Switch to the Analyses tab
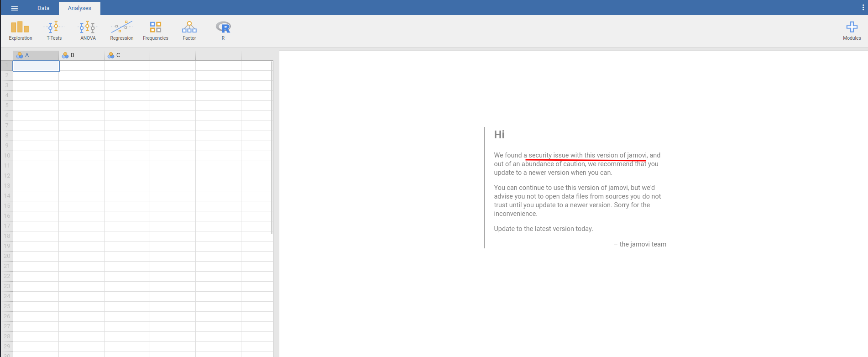Screen dimensions: 868x357 coord(79,8)
